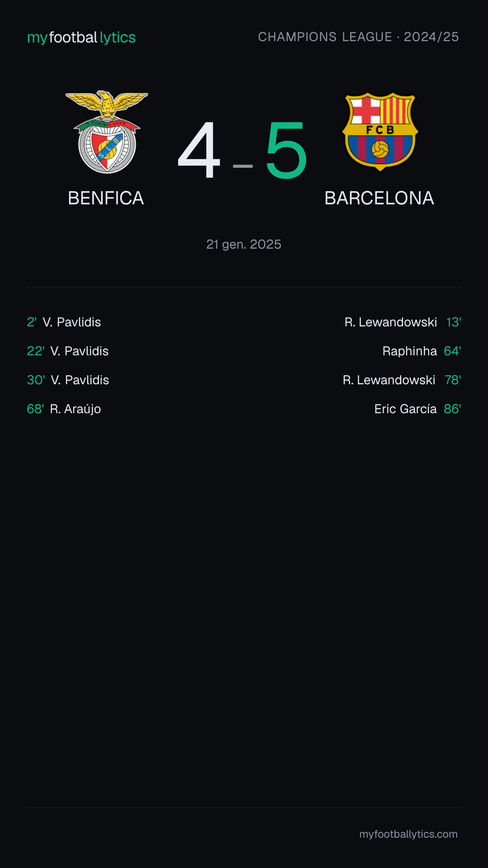Select V. Pavlidis 30' goal entry
The image size is (488, 868).
point(68,380)
